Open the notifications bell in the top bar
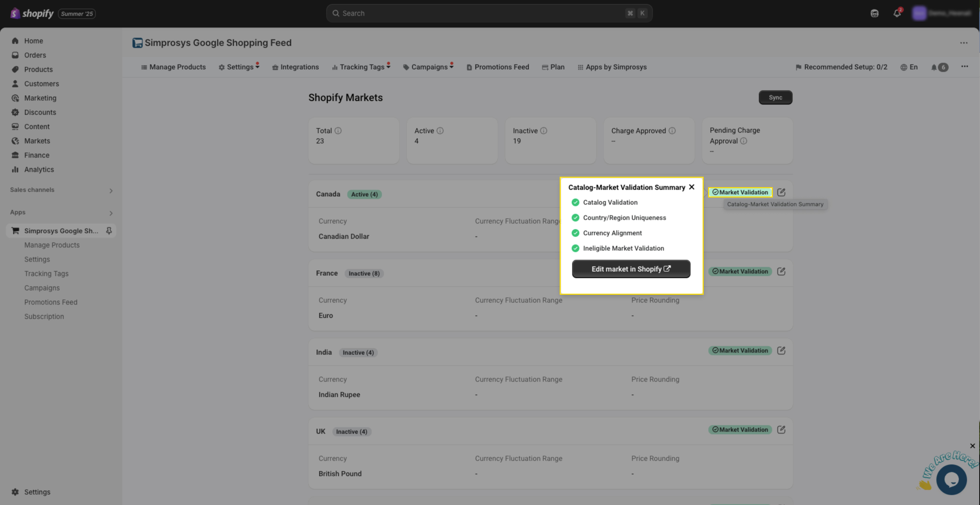 (x=897, y=13)
